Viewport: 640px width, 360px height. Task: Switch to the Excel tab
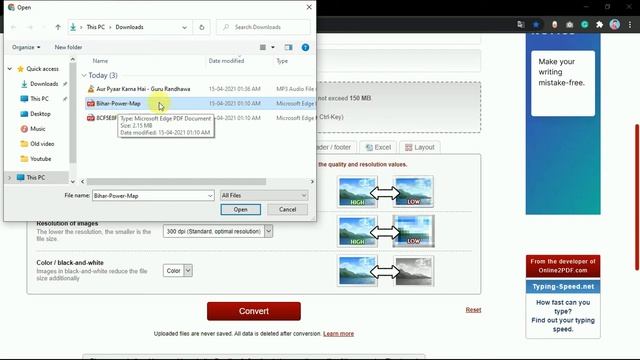378,147
